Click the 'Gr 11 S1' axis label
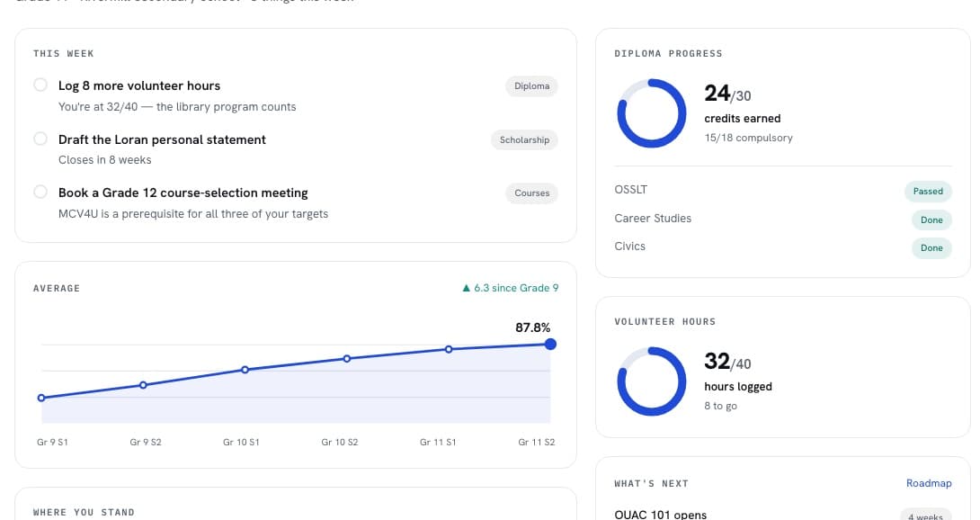This screenshot has height=520, width=980. pos(438,442)
